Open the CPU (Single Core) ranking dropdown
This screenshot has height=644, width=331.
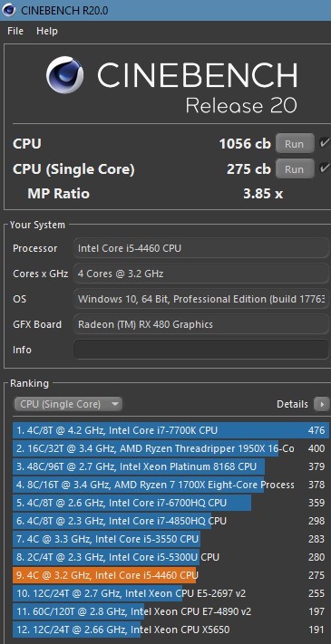point(68,404)
